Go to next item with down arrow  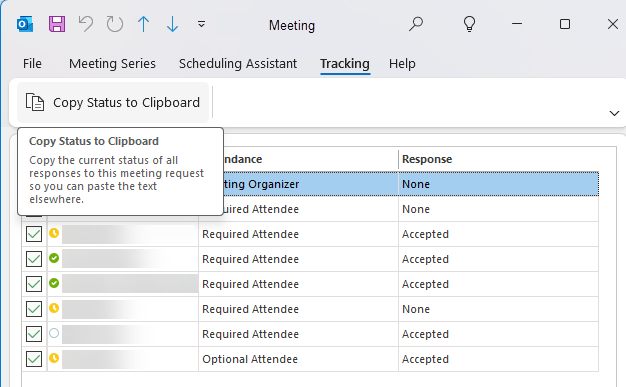(x=172, y=24)
